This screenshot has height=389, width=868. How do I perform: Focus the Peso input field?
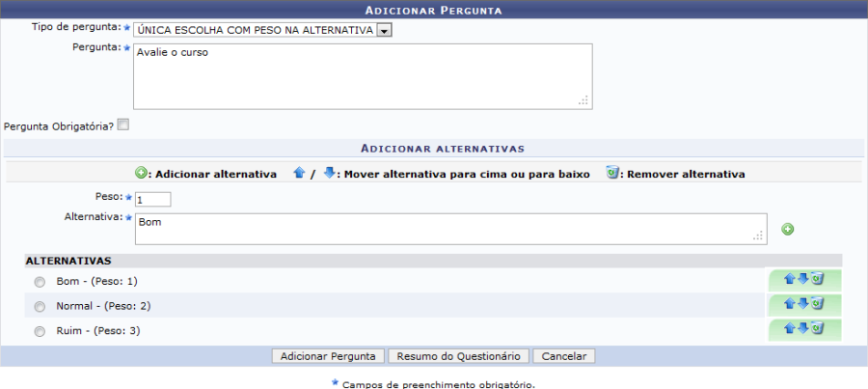pos(152,199)
